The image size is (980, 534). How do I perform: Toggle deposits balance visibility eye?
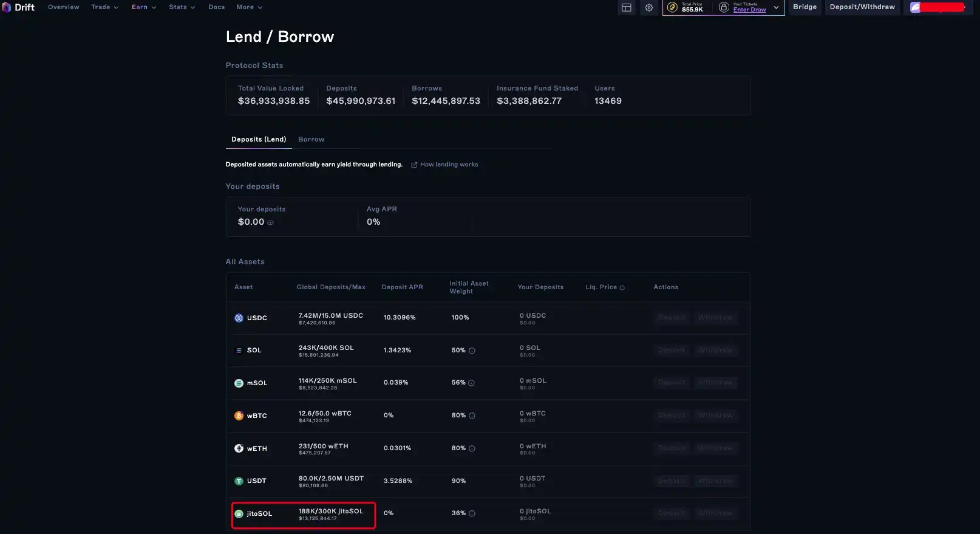(270, 222)
